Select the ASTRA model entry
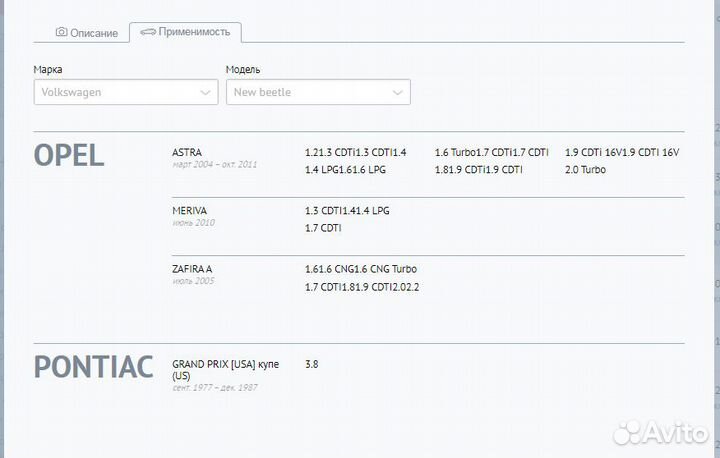Image resolution: width=720 pixels, height=458 pixels. 187,152
